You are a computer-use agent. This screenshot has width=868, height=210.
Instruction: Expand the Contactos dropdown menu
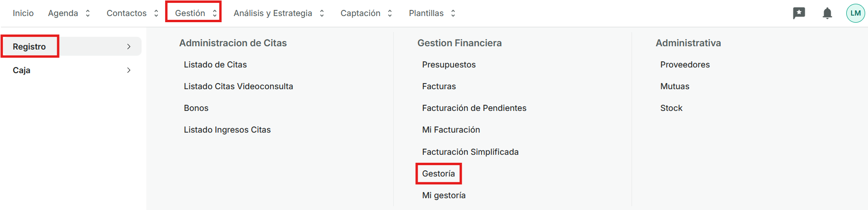[x=132, y=13]
